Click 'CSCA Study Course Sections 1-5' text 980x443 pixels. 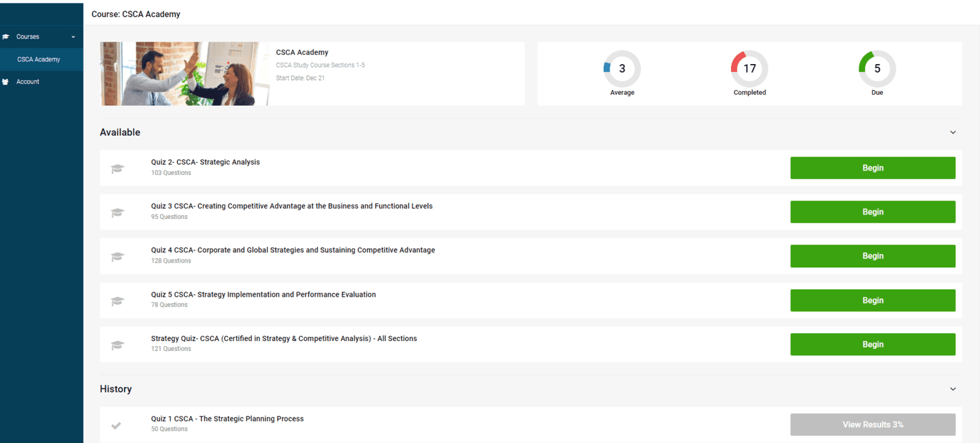pyautogui.click(x=320, y=65)
